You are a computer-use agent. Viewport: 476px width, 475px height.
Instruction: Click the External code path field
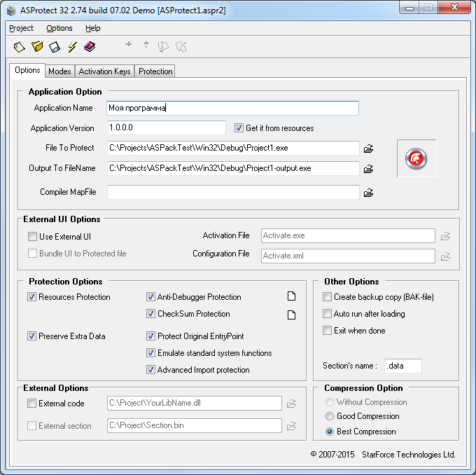coord(195,403)
